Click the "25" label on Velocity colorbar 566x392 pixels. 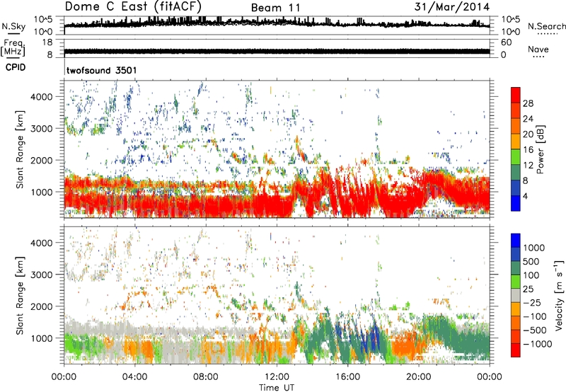coord(529,289)
